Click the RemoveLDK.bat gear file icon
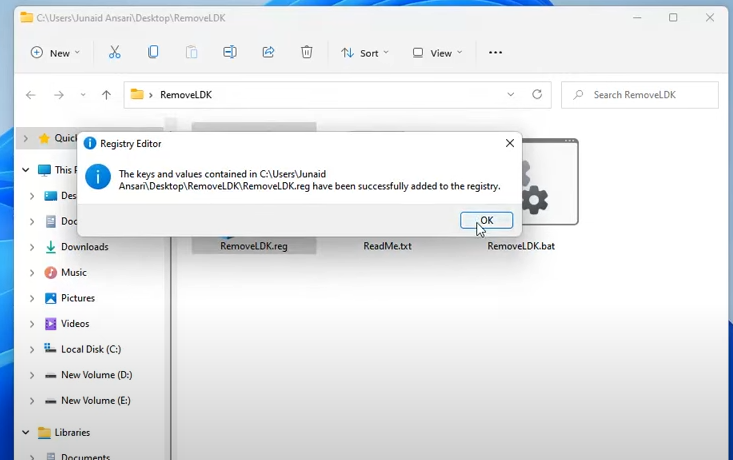733x460 pixels. [x=550, y=182]
